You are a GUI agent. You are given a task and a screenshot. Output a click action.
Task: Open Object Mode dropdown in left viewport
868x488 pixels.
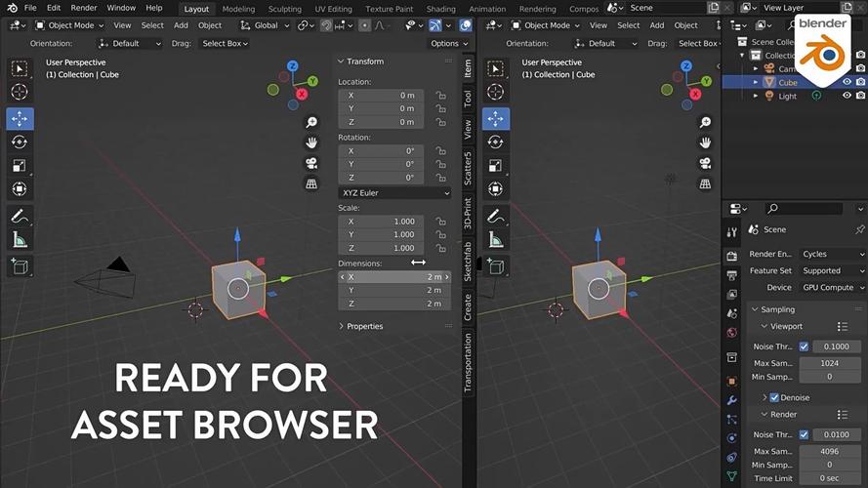(x=69, y=25)
